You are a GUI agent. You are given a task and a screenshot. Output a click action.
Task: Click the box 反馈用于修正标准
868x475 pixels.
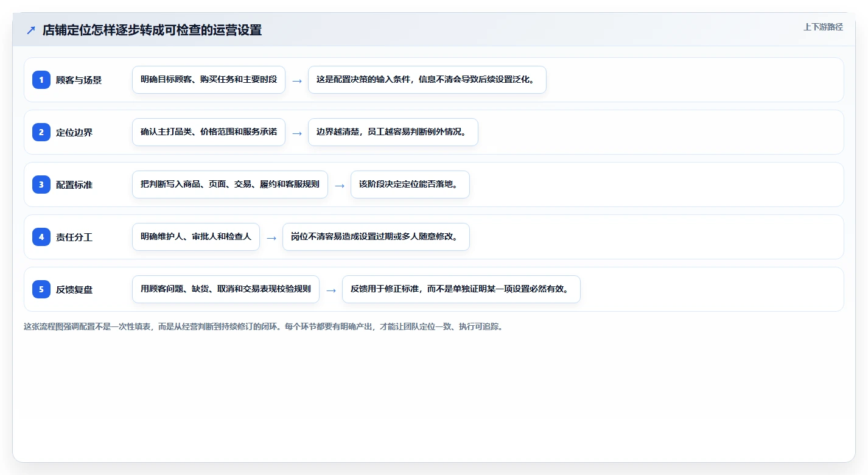coord(461,289)
